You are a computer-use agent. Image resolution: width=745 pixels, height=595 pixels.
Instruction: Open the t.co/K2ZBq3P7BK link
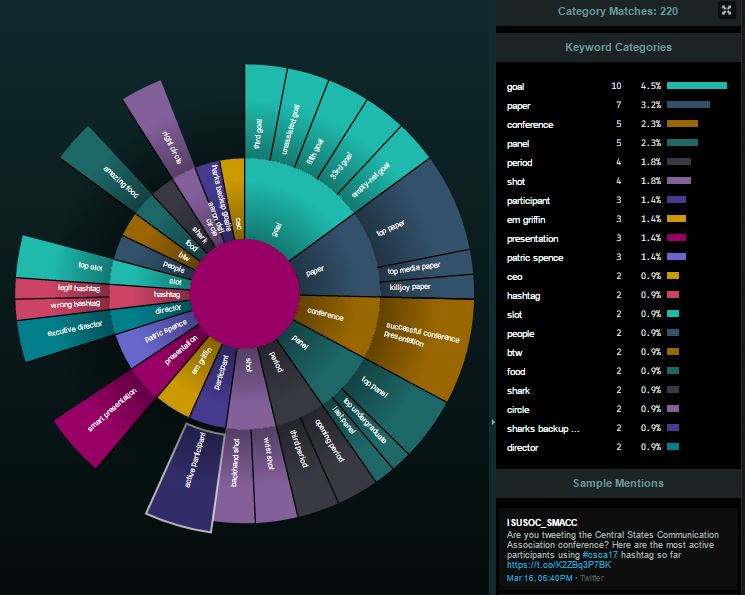pyautogui.click(x=559, y=565)
